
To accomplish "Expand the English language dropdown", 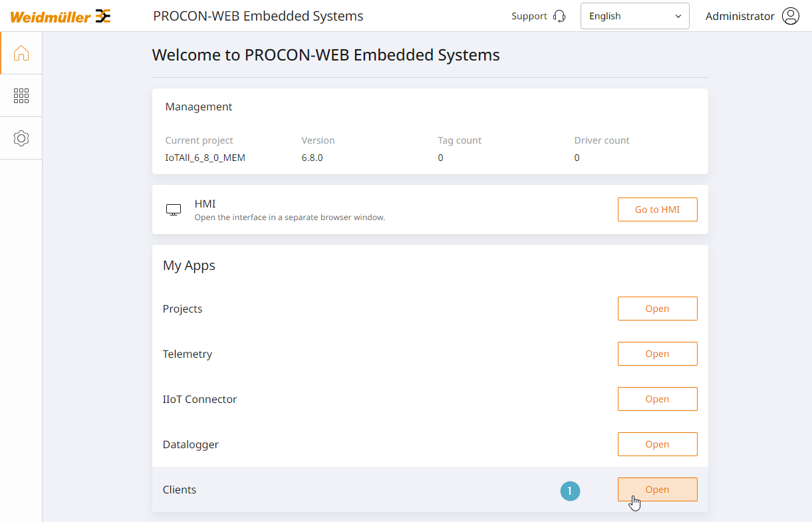I will (635, 16).
